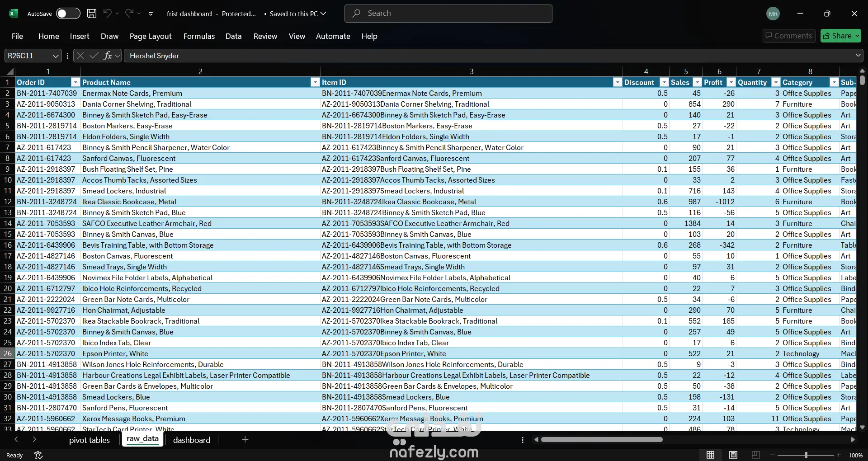Open the Page Layout tab

151,36
